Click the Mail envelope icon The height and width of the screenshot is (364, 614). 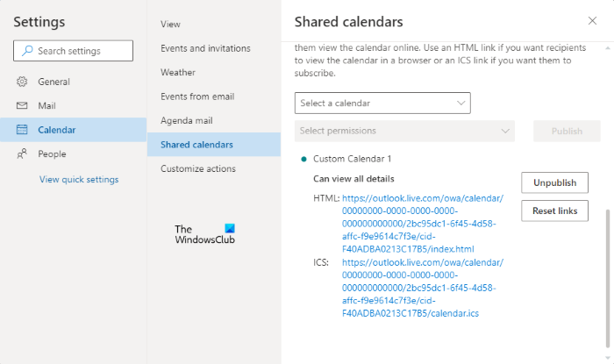(22, 105)
